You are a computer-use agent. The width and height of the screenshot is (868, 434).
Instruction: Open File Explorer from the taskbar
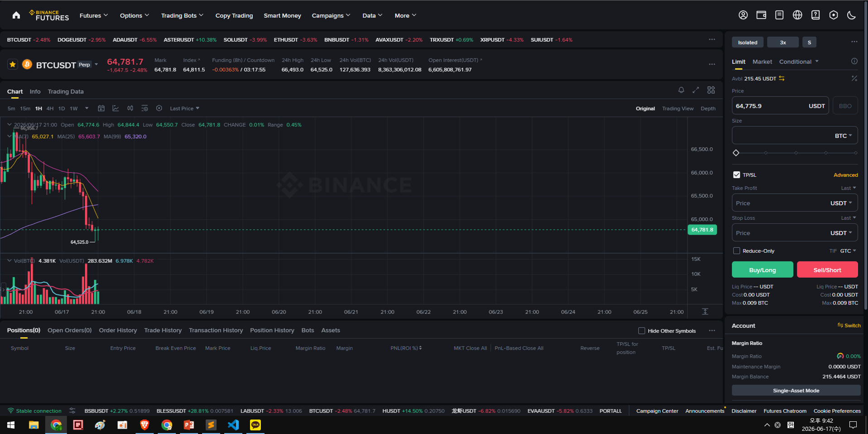(34, 425)
